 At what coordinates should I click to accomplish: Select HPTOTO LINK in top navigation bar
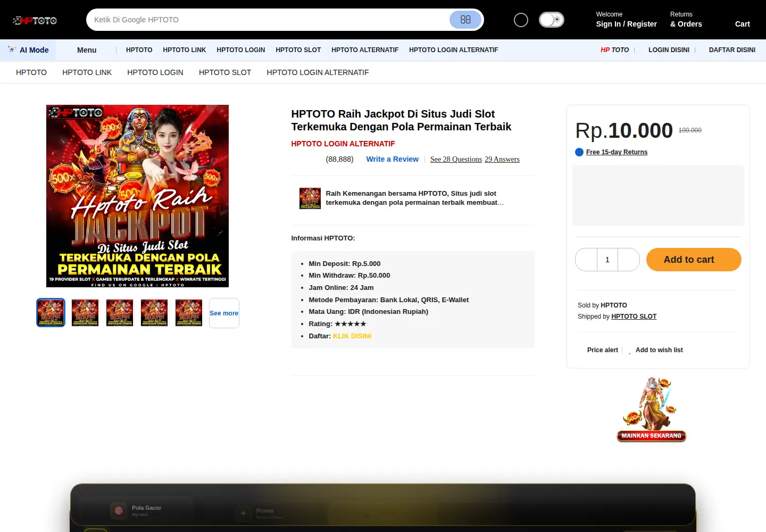point(184,50)
